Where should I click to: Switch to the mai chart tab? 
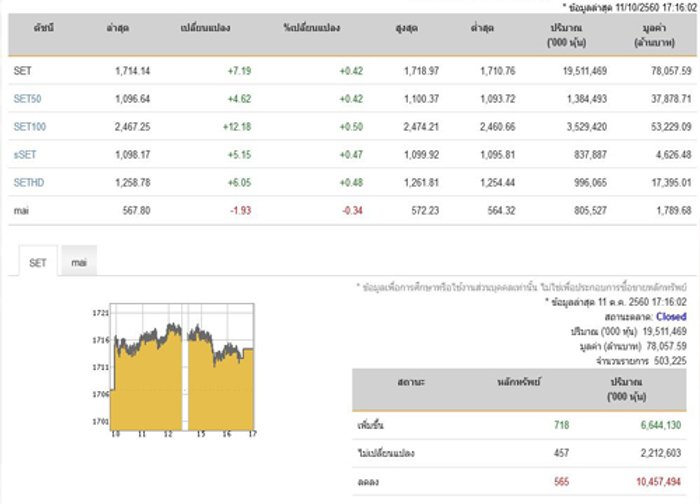[79, 262]
